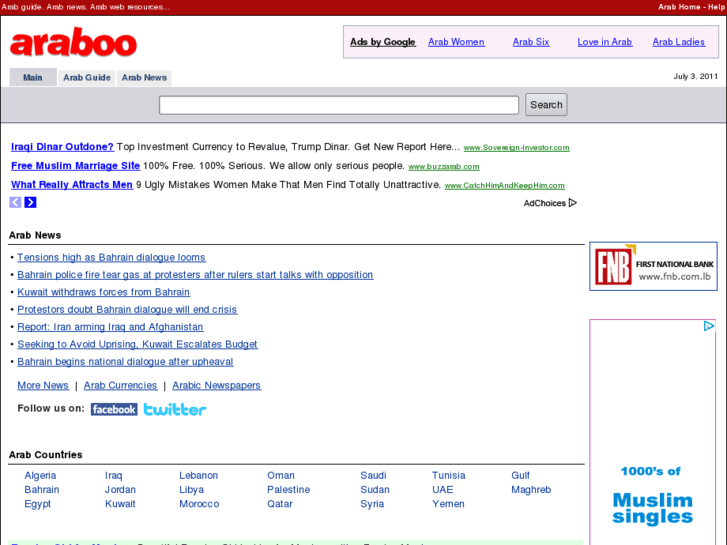Select Algeria from Arab Countries
This screenshot has height=545, width=727.
(x=40, y=475)
